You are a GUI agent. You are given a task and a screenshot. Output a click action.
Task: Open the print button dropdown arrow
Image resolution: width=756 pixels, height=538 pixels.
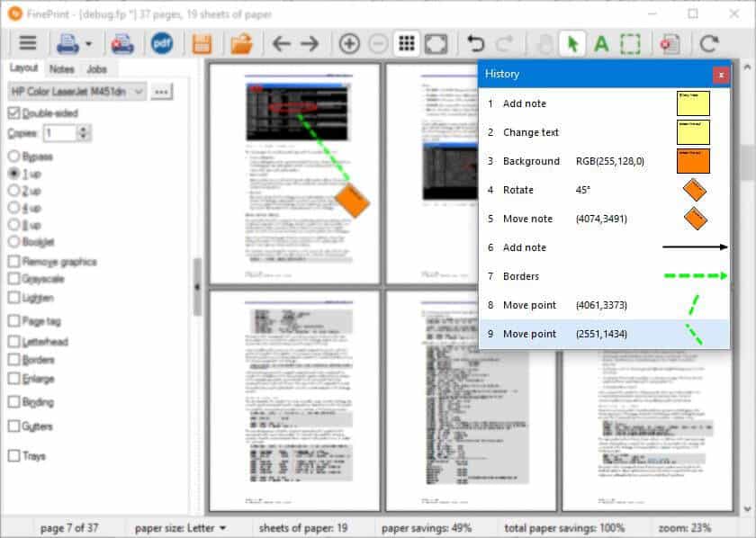tap(89, 44)
